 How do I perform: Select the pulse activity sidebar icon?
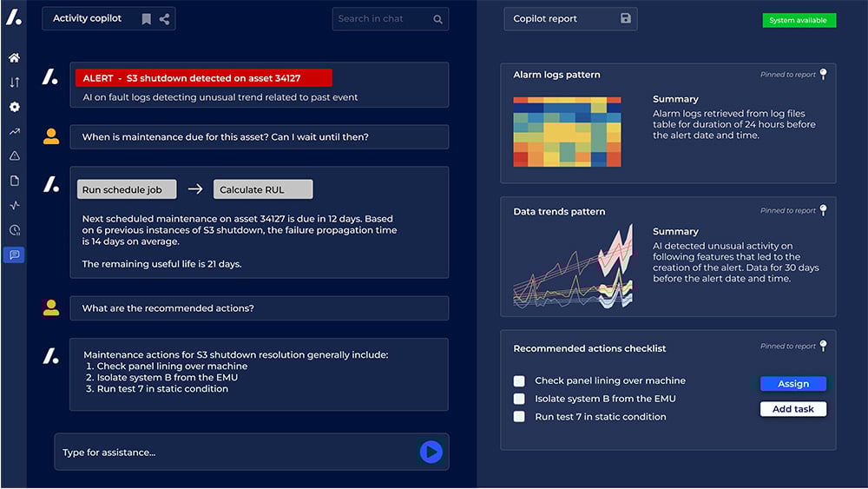[14, 206]
